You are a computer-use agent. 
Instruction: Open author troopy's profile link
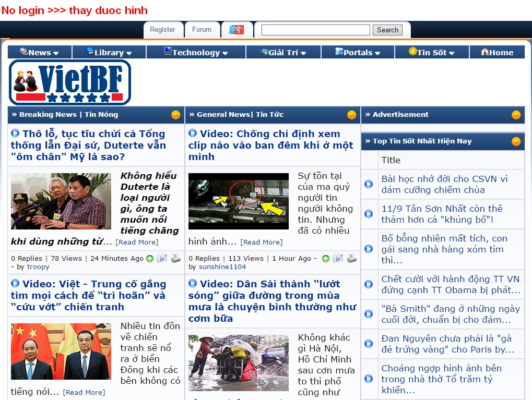pos(38,266)
